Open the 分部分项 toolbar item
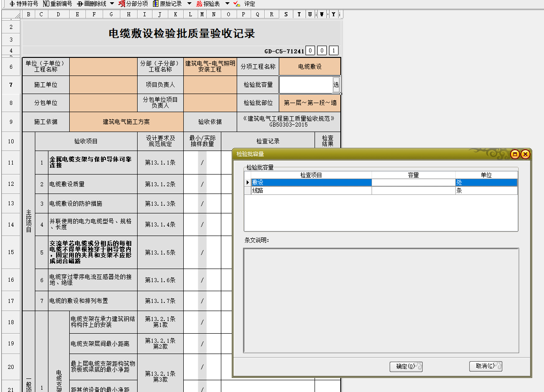 [x=133, y=4]
